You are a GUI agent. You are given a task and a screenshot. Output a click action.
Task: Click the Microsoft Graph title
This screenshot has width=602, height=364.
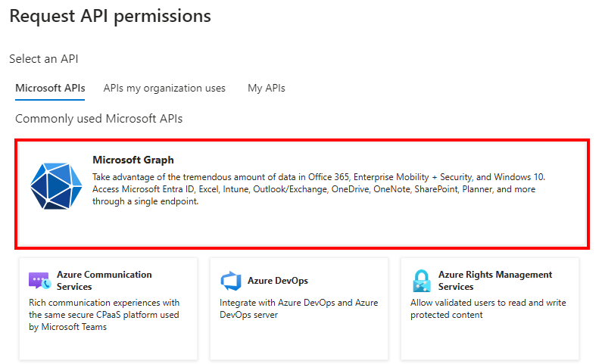(x=133, y=160)
